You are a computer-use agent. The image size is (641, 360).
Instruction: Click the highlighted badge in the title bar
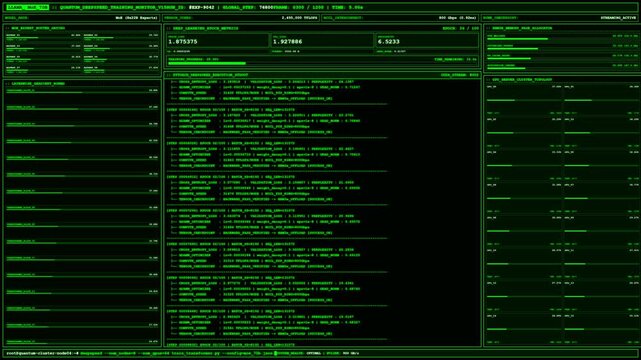[27, 7]
